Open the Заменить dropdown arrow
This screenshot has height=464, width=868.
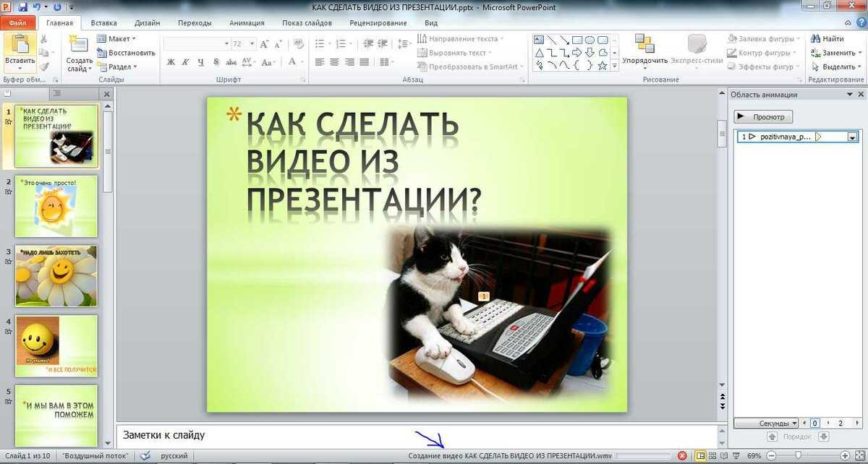(x=861, y=53)
